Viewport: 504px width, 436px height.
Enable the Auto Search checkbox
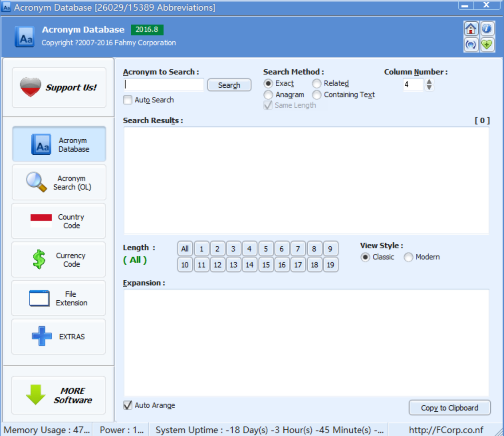(x=129, y=100)
